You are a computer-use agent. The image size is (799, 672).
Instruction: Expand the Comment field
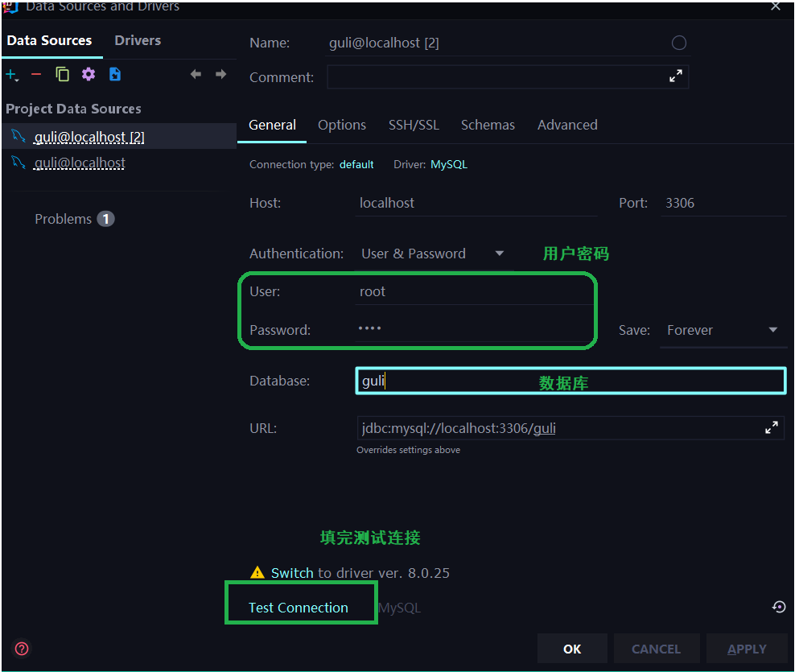(676, 76)
